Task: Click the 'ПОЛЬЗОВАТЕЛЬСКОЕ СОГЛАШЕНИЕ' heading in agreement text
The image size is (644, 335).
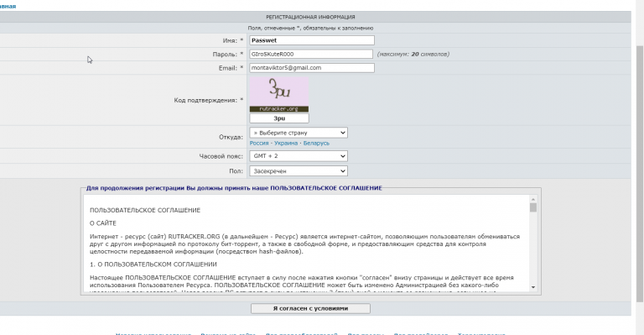Action: (x=145, y=210)
